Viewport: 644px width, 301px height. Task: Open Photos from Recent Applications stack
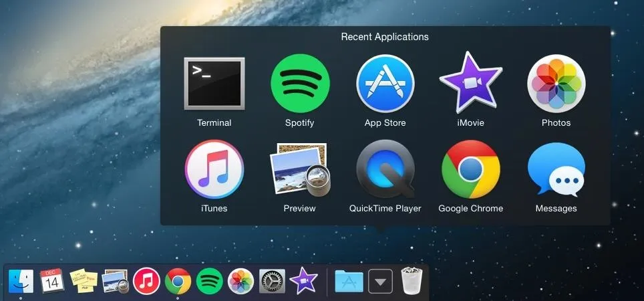coord(556,84)
